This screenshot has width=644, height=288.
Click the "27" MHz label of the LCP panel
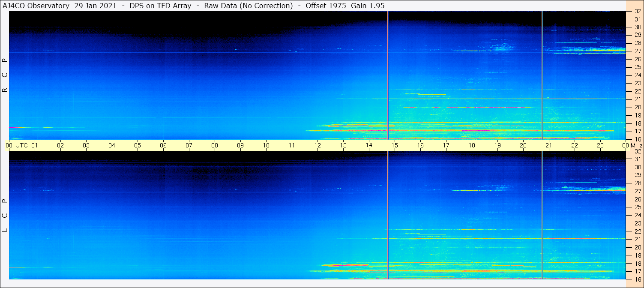(638, 191)
